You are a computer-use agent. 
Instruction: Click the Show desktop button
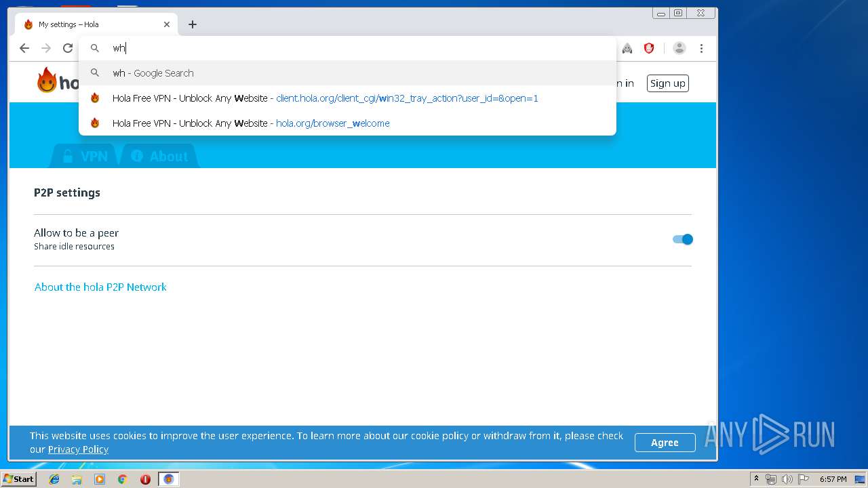point(860,479)
